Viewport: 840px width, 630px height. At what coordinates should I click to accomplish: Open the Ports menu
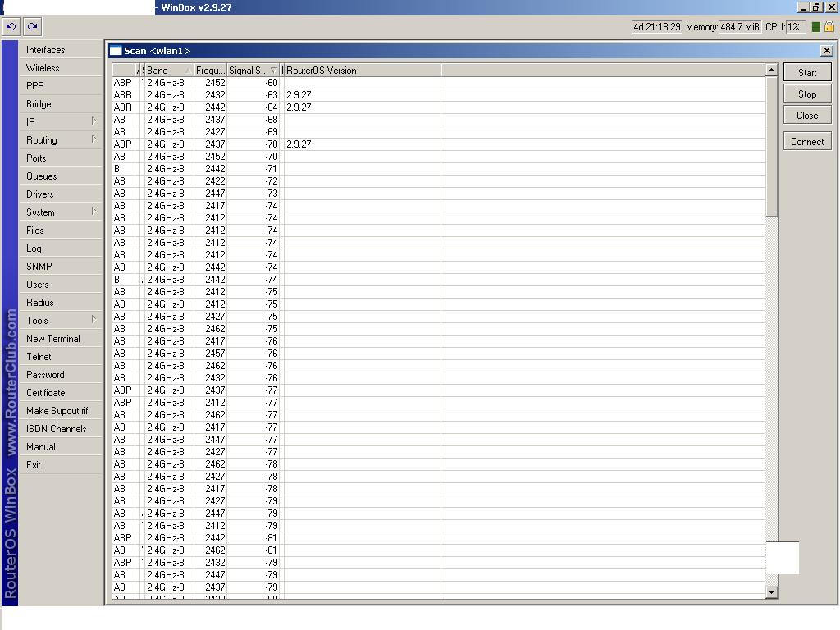coord(61,158)
